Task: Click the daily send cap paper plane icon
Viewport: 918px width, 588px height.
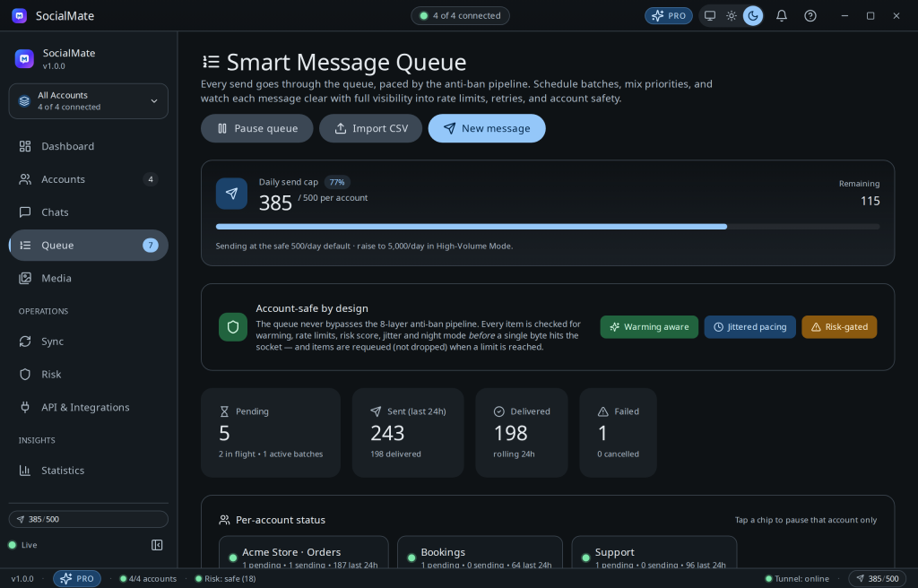Action: tap(231, 194)
